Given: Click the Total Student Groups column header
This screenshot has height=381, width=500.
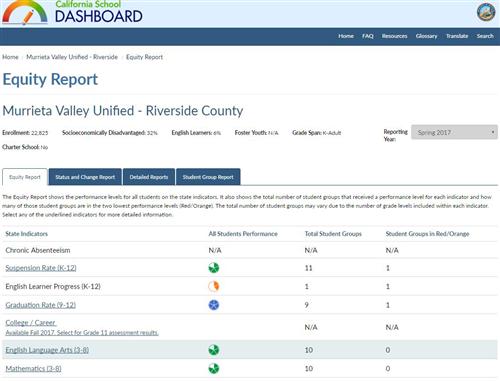Looking at the screenshot, I should point(333,234).
